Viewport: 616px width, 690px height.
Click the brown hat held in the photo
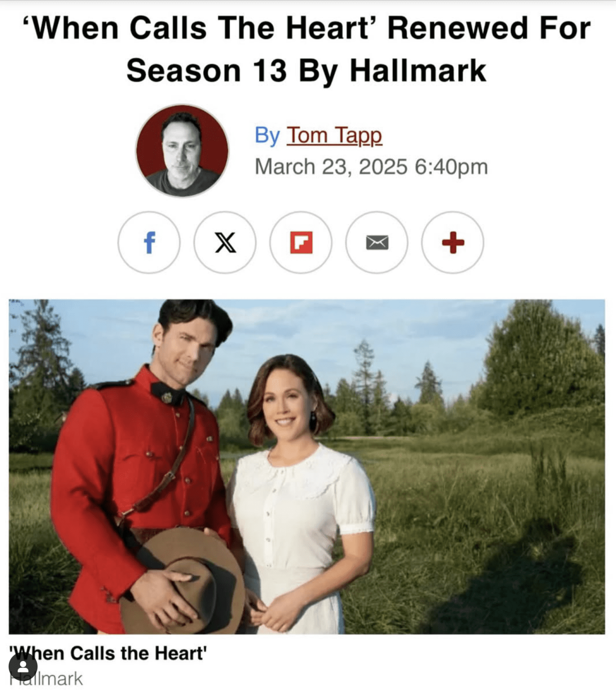click(x=181, y=580)
